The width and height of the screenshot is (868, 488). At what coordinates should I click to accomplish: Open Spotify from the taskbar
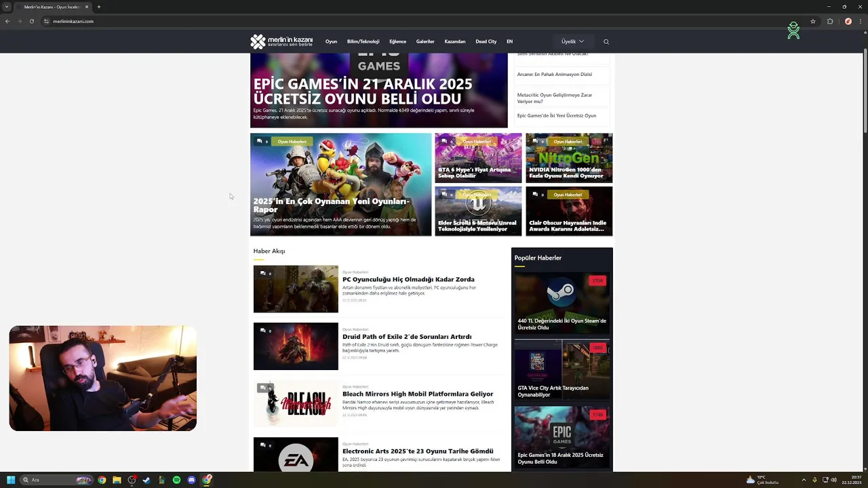(176, 480)
